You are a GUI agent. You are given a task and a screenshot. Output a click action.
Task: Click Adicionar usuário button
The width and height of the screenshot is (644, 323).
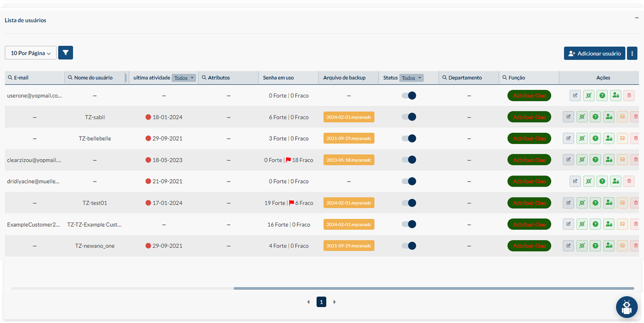595,53
